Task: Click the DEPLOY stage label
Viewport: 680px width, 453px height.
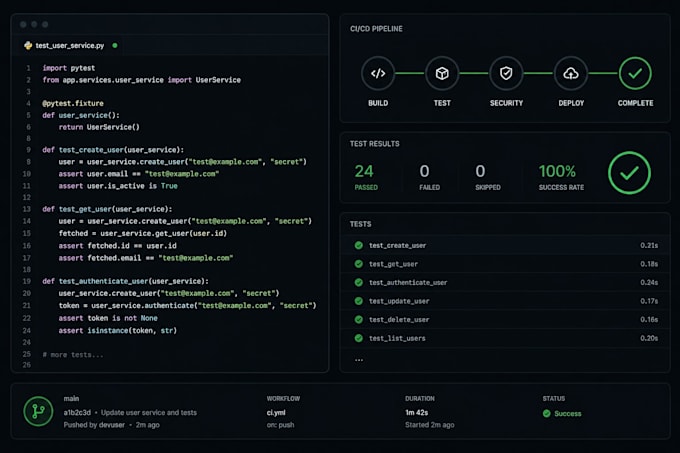Action: [571, 103]
